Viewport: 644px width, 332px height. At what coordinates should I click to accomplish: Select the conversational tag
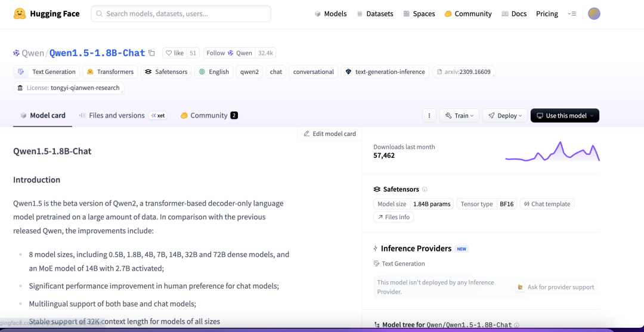click(x=314, y=72)
